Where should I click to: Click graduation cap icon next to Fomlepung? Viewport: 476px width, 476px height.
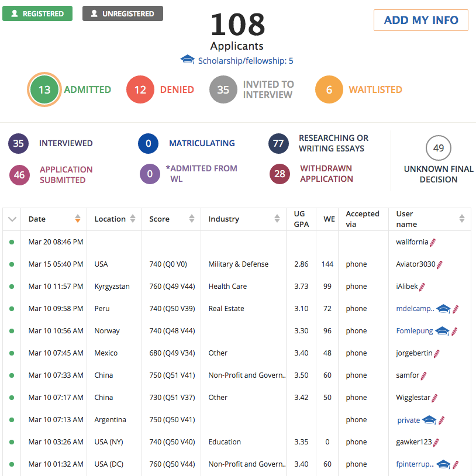coord(443,331)
